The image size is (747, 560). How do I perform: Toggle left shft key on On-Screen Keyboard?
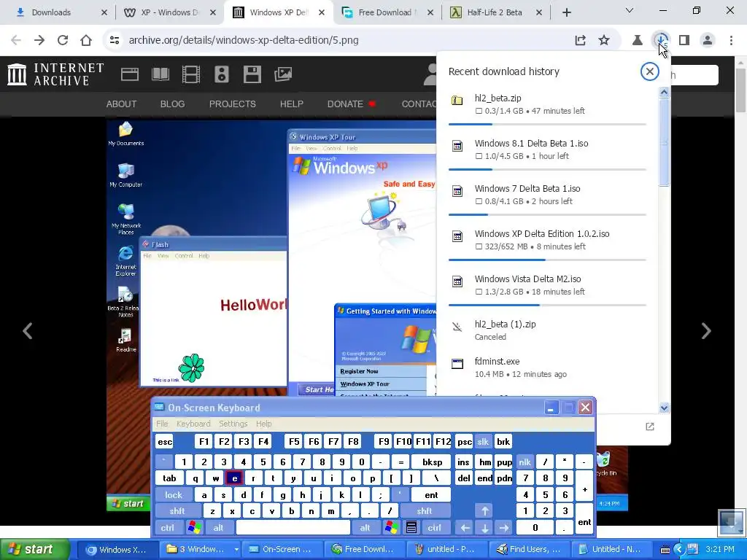tap(177, 511)
